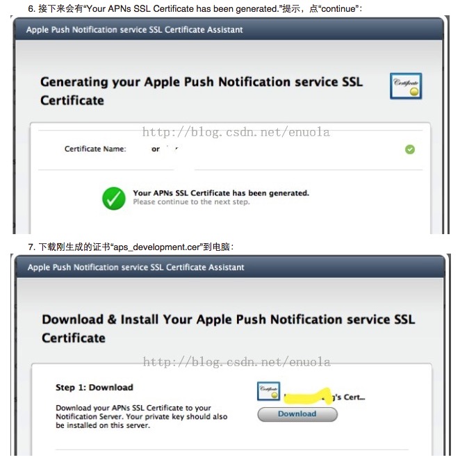Image resolution: width=476 pixels, height=462 pixels.
Task: Click 'Please continue to the next step.' text
Action: [191, 202]
